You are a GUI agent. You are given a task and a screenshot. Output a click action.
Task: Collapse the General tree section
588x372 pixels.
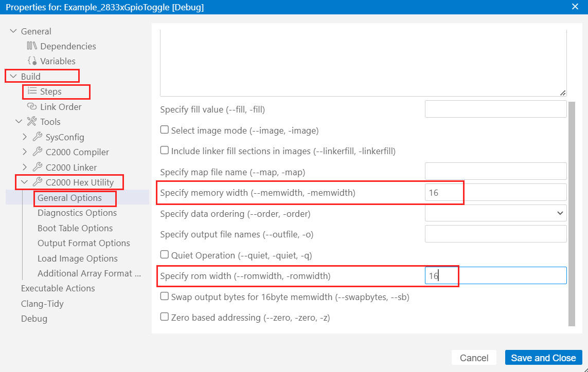(x=13, y=31)
